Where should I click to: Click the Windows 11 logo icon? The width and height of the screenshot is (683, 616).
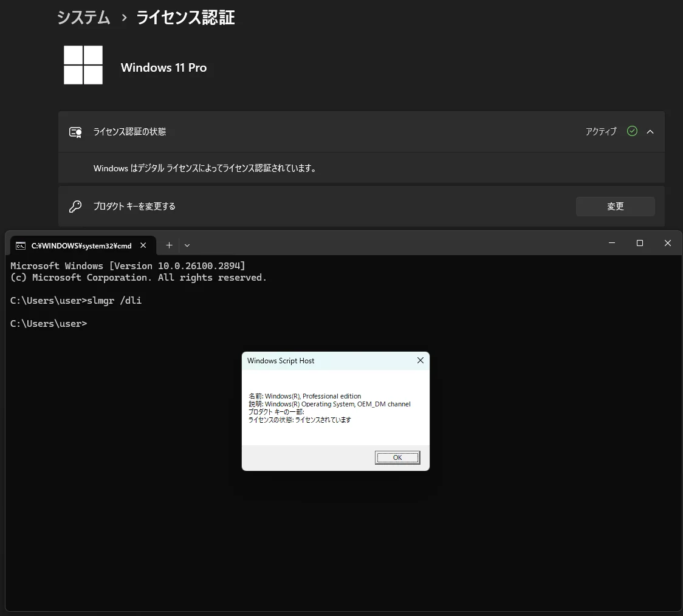click(x=83, y=65)
